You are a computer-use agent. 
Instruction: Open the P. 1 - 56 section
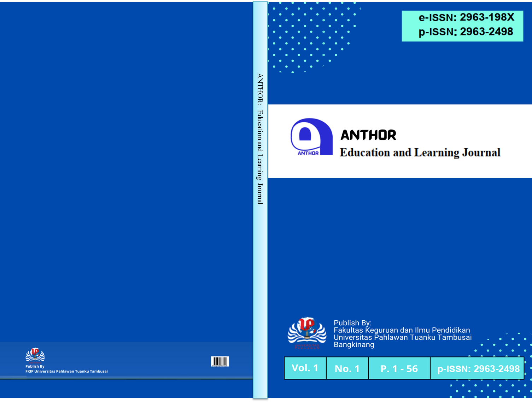click(399, 368)
